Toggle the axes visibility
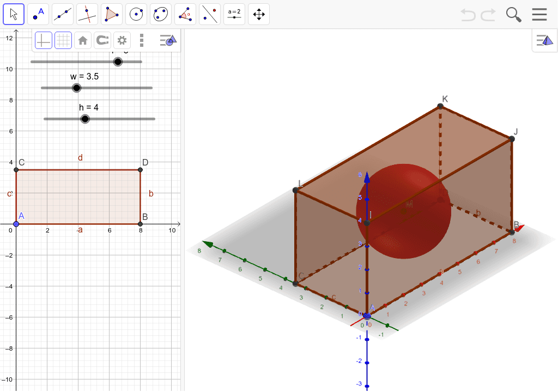Image resolution: width=558 pixels, height=392 pixels. coord(43,40)
